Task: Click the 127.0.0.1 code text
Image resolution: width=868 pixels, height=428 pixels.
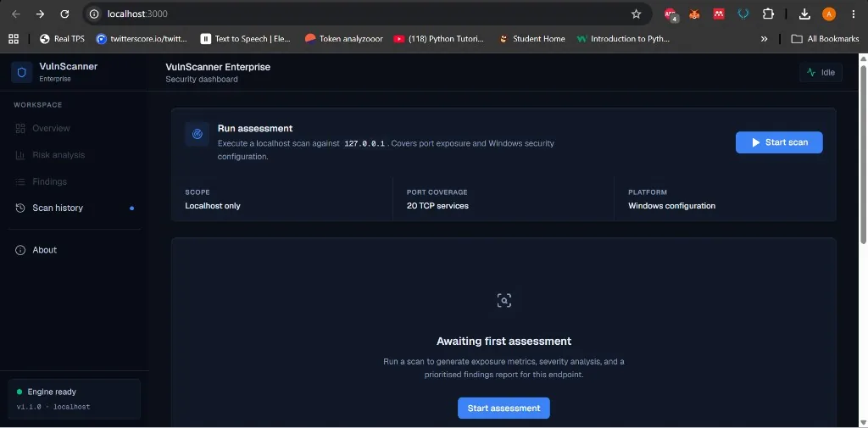Action: pos(364,143)
